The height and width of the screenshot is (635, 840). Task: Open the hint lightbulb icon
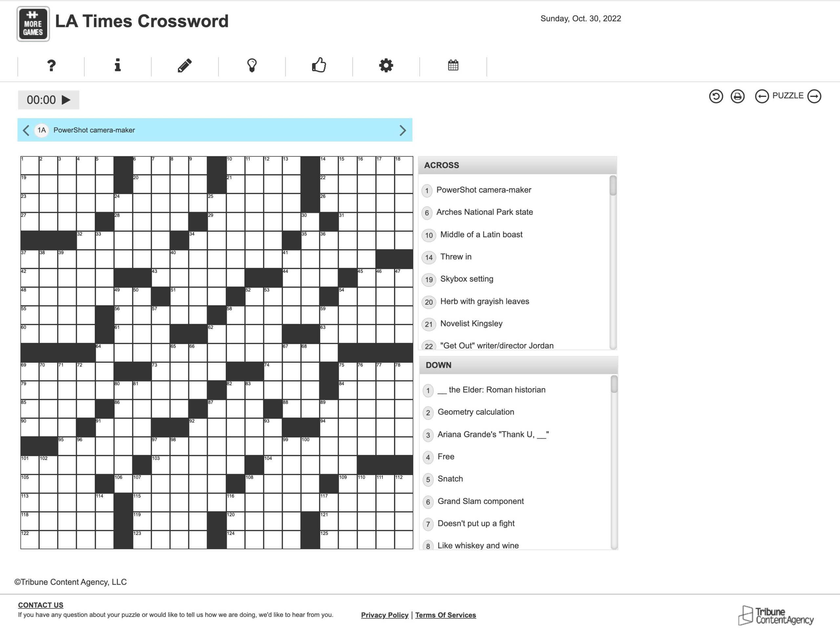[x=252, y=65]
